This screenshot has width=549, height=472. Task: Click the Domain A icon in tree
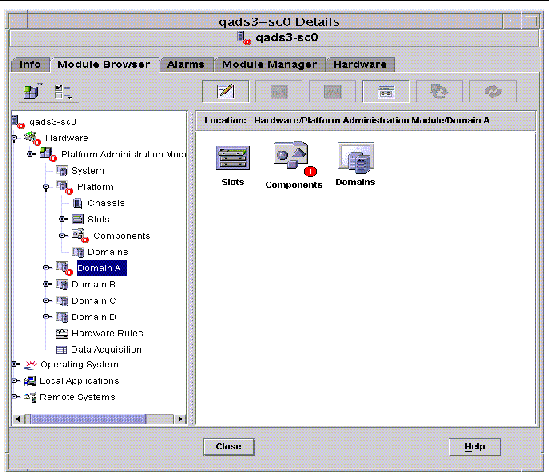[x=64, y=268]
